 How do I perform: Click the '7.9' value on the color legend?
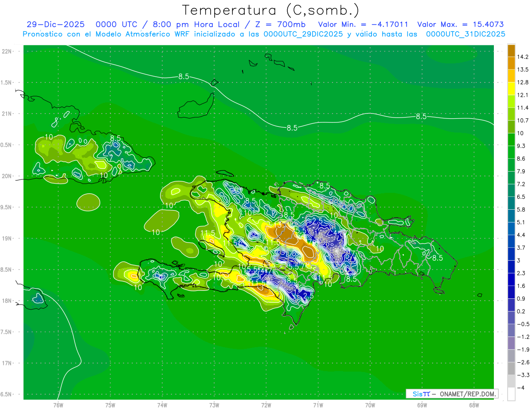[522, 171]
